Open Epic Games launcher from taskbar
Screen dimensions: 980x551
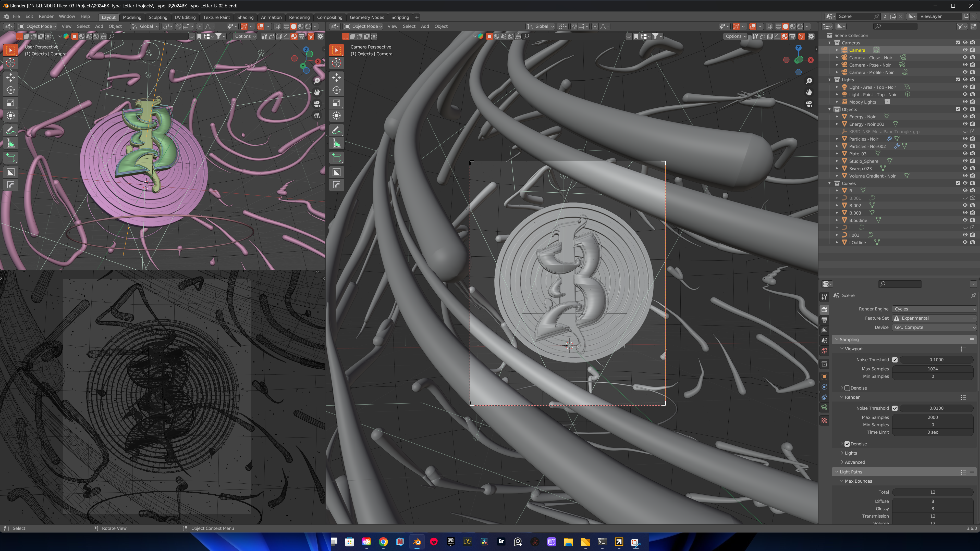click(450, 542)
